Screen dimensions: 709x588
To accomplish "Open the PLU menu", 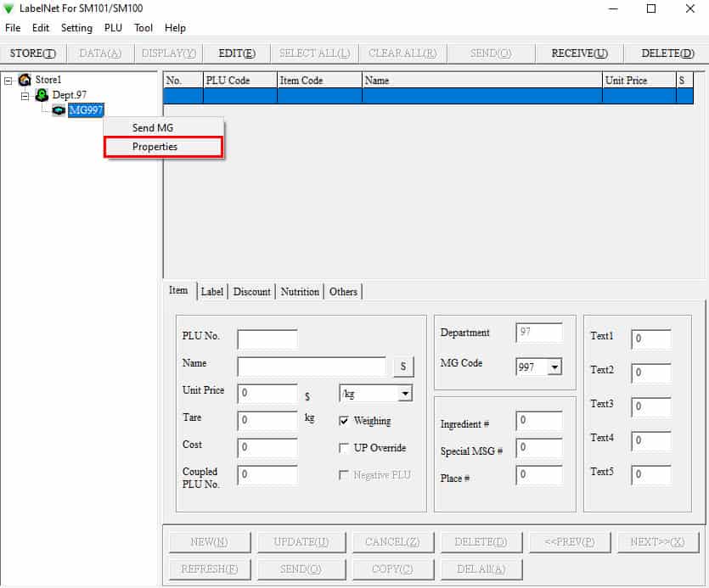I will 114,28.
